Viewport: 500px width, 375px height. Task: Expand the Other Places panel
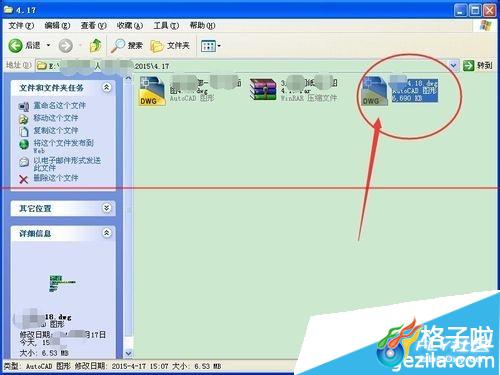point(106,208)
